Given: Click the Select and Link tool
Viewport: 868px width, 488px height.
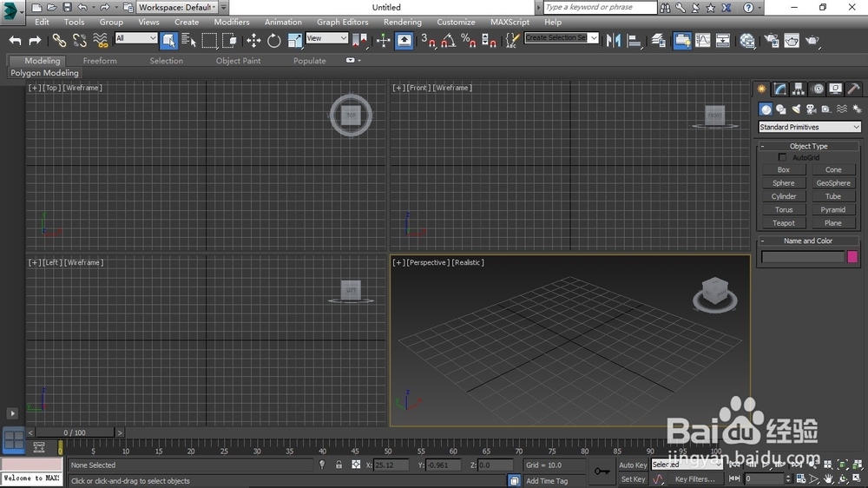Looking at the screenshot, I should (59, 40).
